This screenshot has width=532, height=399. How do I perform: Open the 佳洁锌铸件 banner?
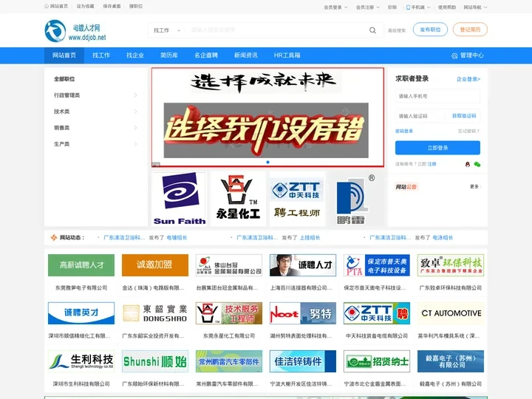click(303, 361)
